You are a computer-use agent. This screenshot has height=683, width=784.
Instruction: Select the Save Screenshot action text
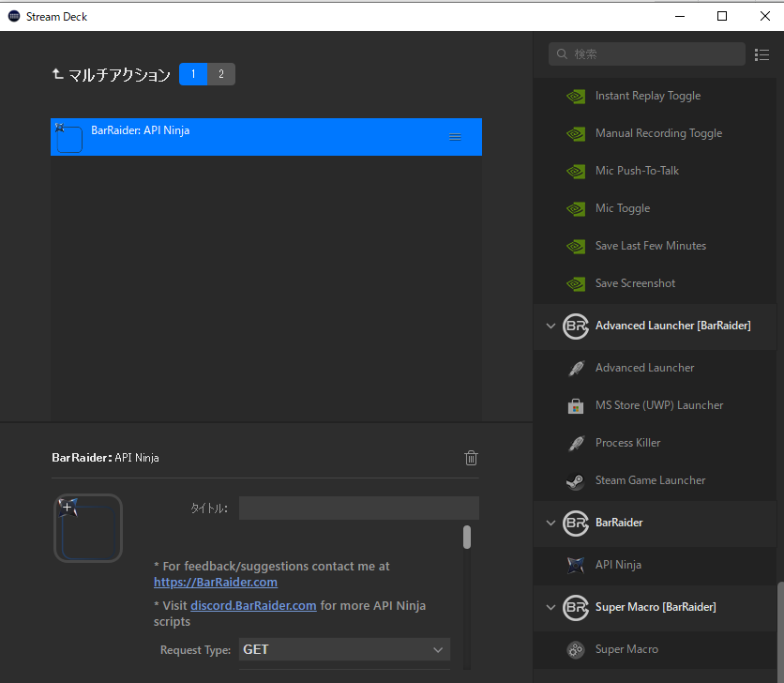click(x=635, y=283)
